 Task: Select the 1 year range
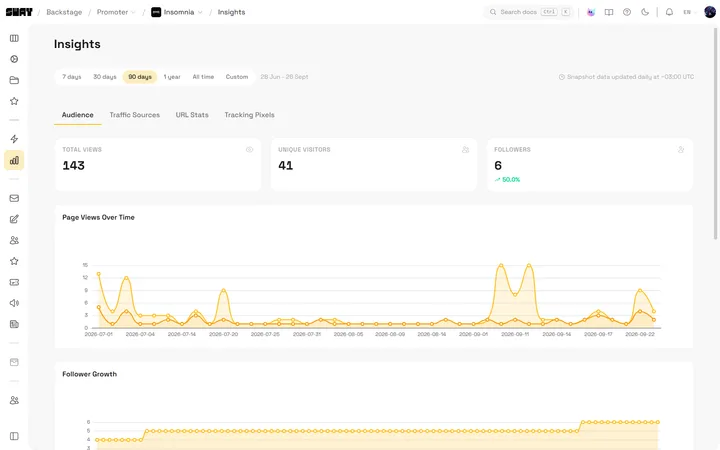(x=172, y=77)
